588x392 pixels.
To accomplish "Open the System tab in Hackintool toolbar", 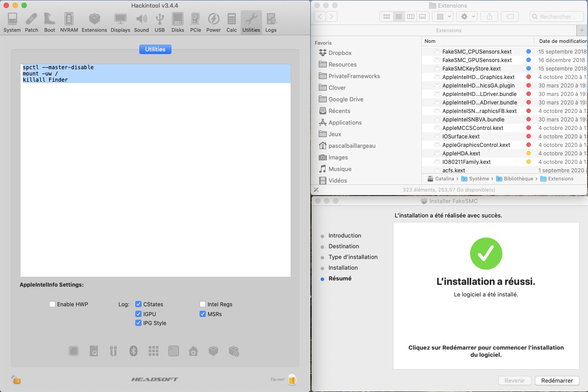I will tap(12, 22).
